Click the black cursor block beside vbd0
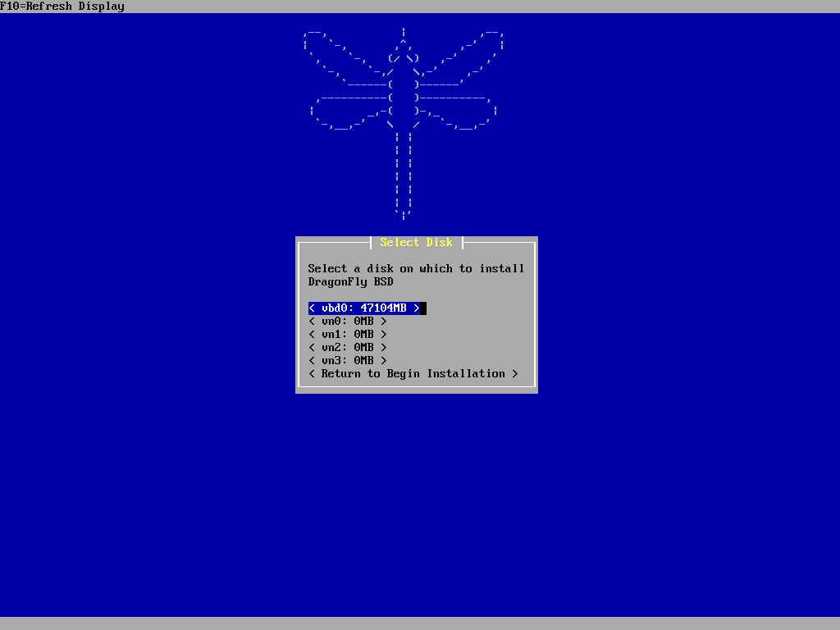The height and width of the screenshot is (630, 840). pos(423,308)
